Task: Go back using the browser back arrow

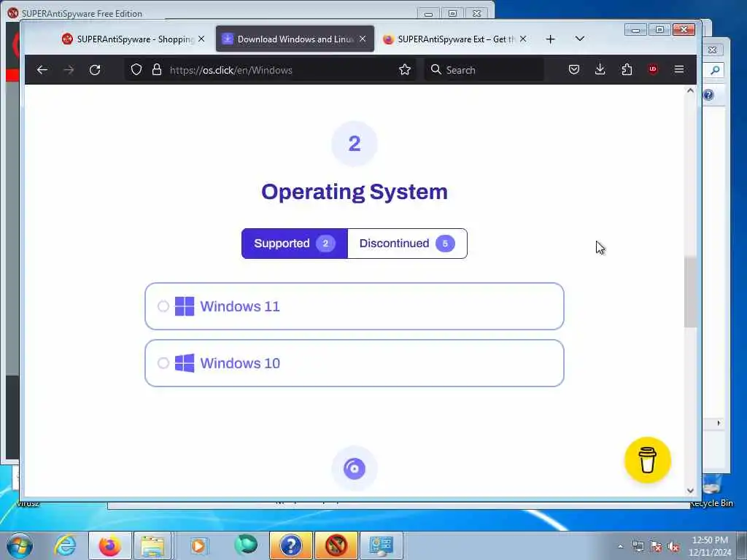Action: (x=42, y=70)
